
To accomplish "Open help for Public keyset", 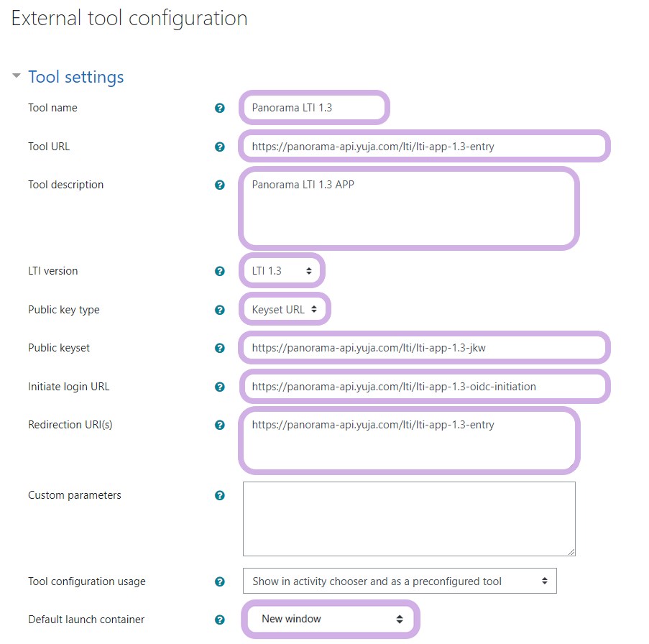I will [x=220, y=349].
